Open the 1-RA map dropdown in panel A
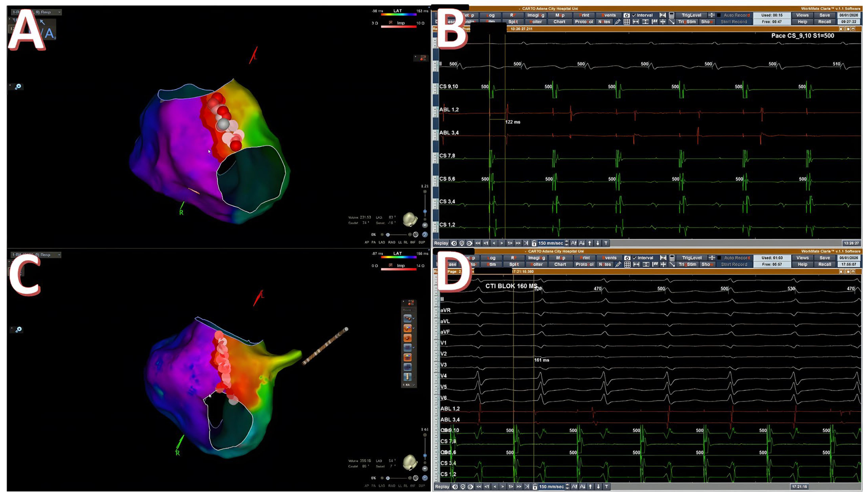The width and height of the screenshot is (868, 498). click(x=36, y=12)
